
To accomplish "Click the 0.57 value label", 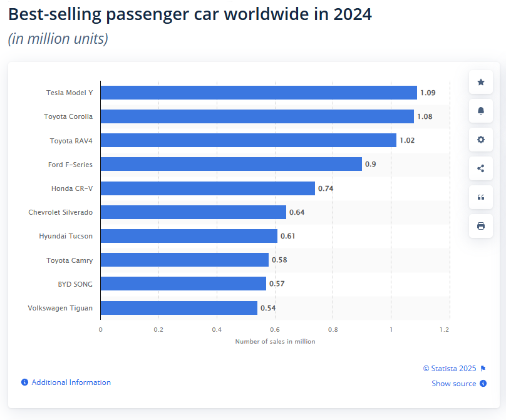I will coord(277,284).
